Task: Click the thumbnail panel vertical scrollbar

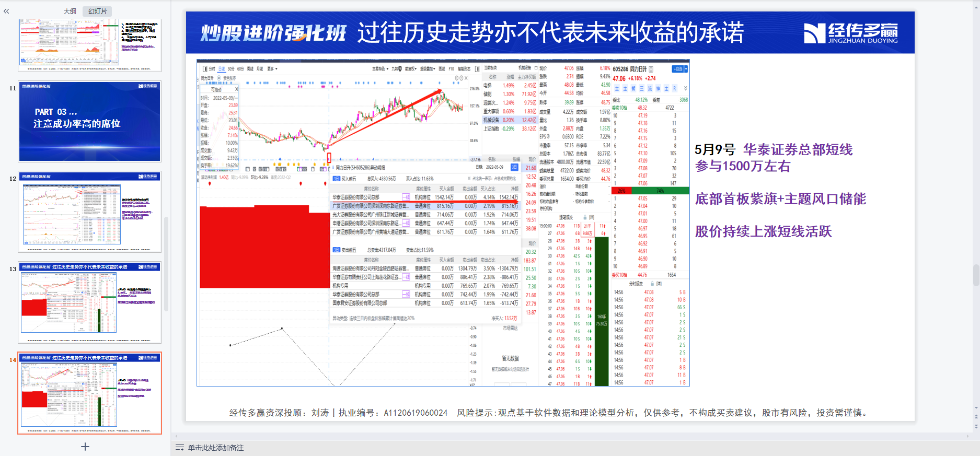Action: [166, 264]
